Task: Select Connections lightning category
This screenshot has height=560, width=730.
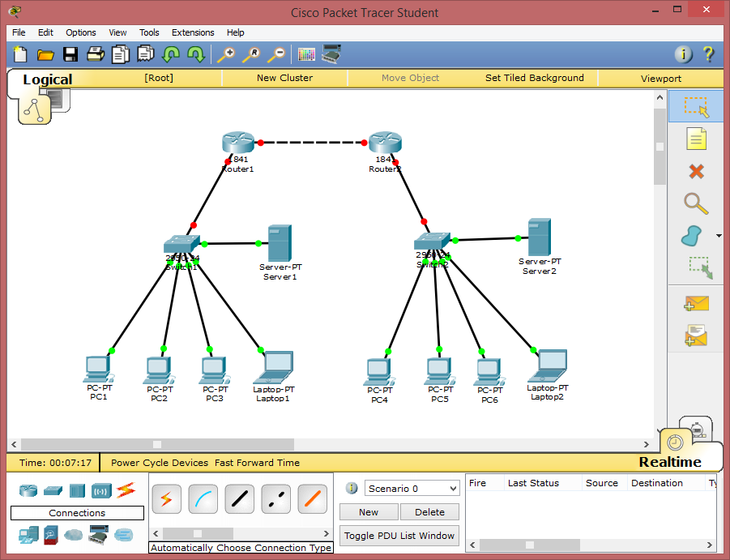Action: (126, 489)
